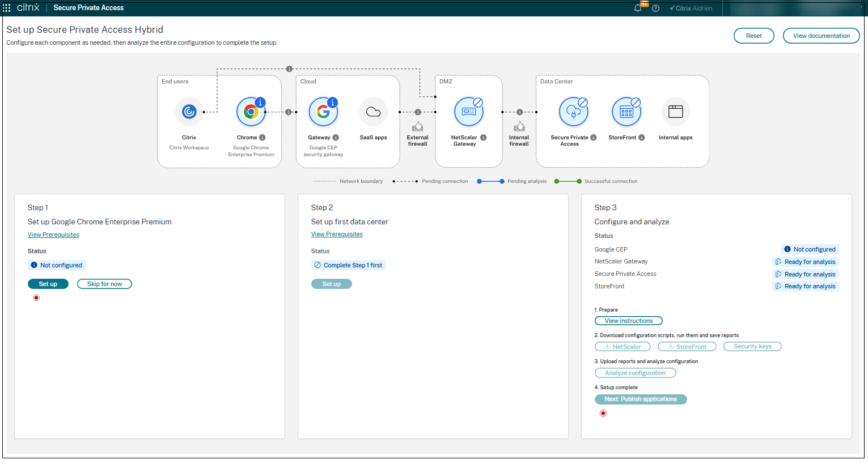Select the SaaS apps cloud icon
868x464 pixels.
click(x=373, y=112)
